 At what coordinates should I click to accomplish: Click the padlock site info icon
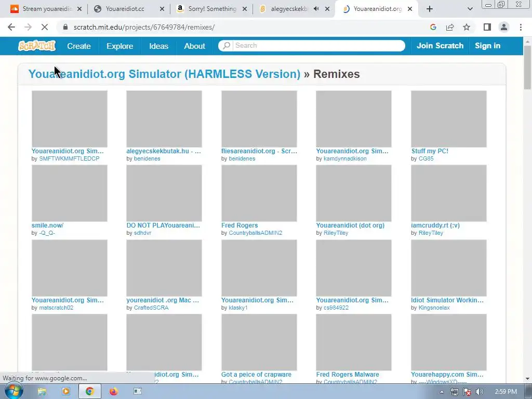(65, 27)
